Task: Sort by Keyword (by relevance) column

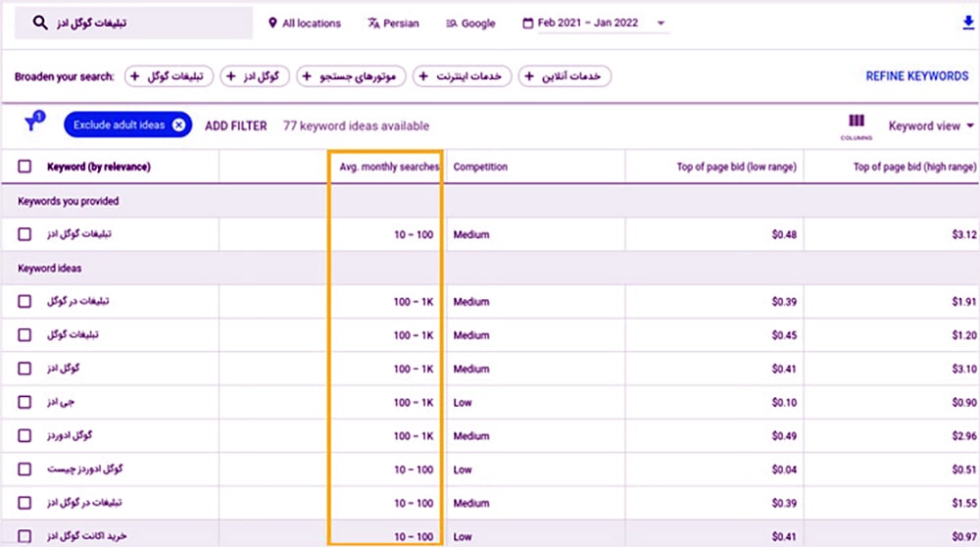Action: (99, 167)
